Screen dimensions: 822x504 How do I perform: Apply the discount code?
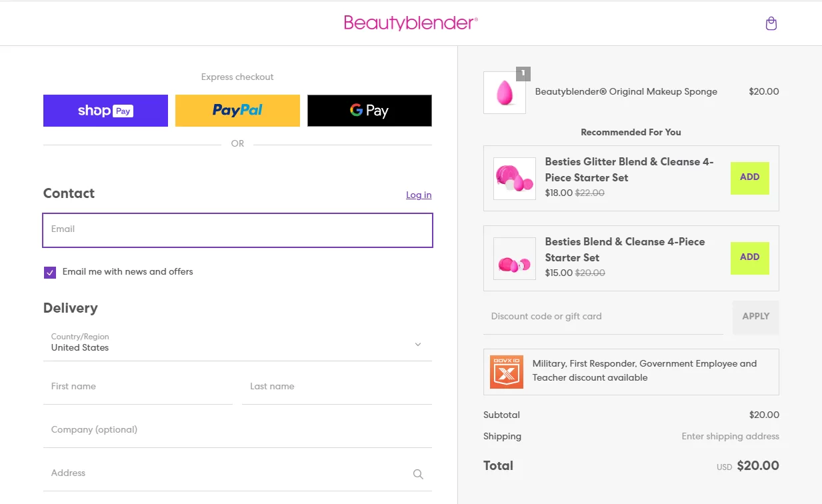(x=756, y=317)
